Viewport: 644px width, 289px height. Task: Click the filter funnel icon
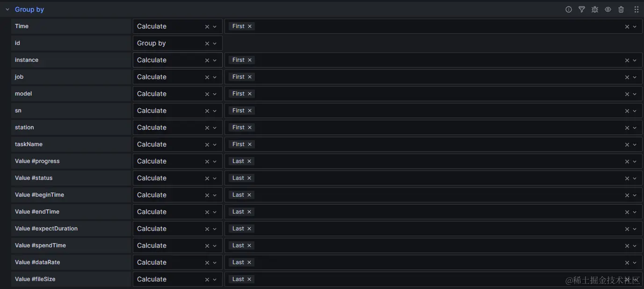coord(581,9)
